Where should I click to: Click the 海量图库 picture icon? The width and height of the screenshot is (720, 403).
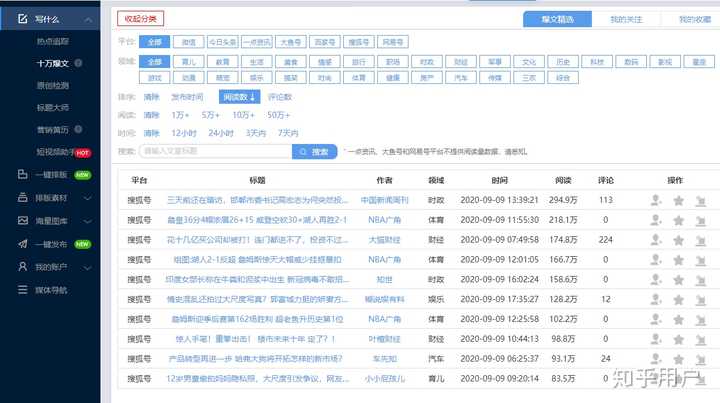click(x=22, y=220)
